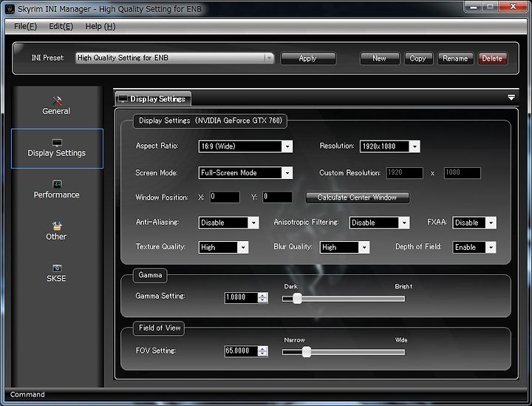This screenshot has height=406, width=532.
Task: Copy the current preset
Action: (x=418, y=58)
